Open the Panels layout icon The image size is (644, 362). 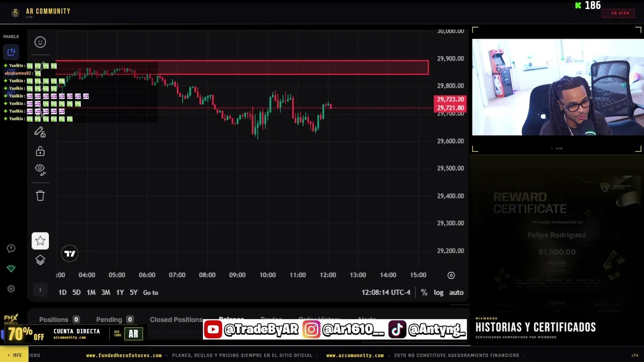(11, 52)
